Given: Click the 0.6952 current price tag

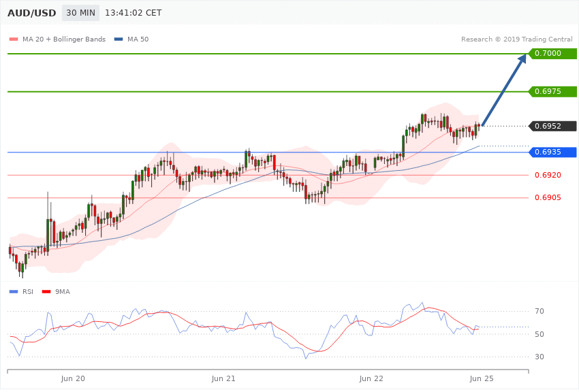Looking at the screenshot, I should [x=553, y=126].
